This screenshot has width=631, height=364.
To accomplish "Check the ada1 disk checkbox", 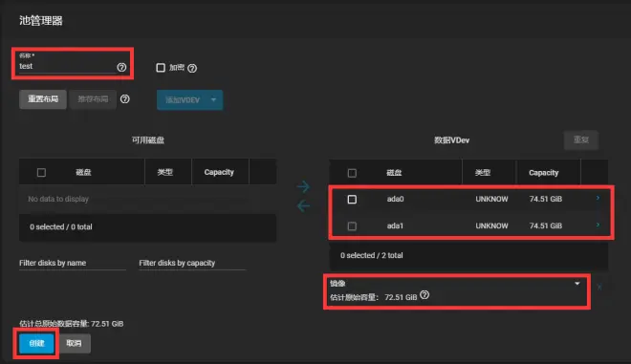I will (x=352, y=226).
